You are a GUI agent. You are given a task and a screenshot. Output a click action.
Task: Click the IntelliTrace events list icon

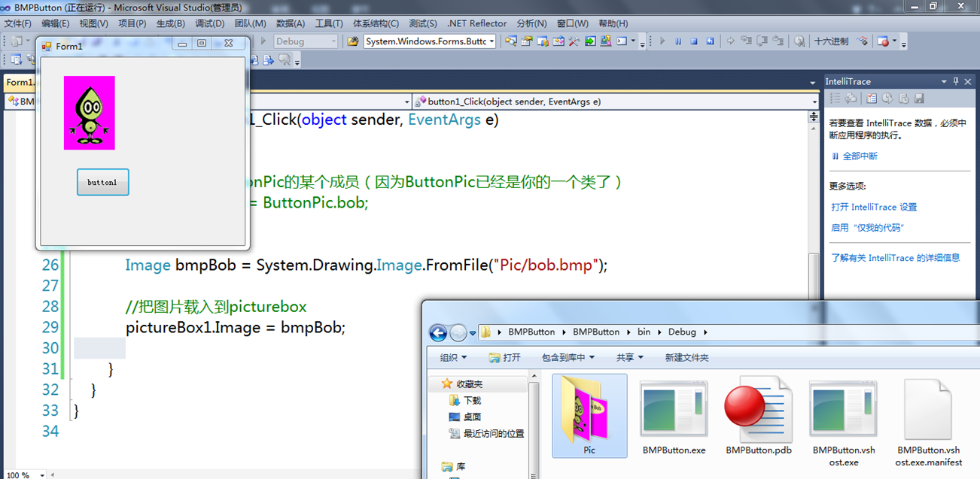tap(835, 98)
